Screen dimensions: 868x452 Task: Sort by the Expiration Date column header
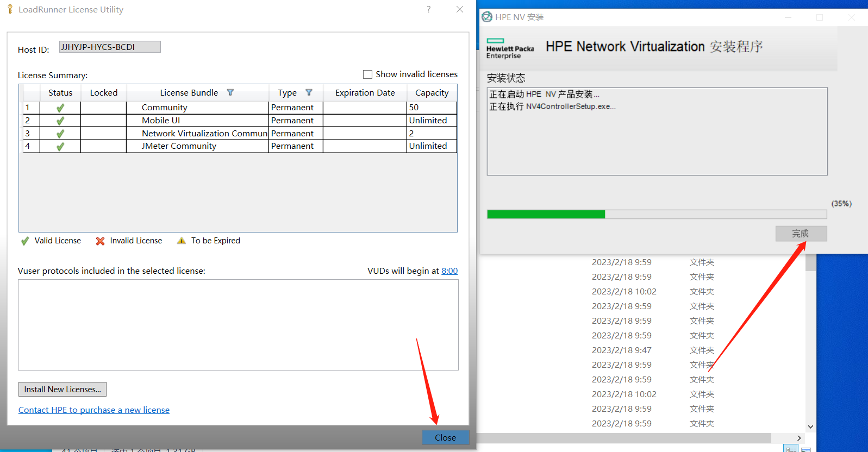(x=365, y=93)
